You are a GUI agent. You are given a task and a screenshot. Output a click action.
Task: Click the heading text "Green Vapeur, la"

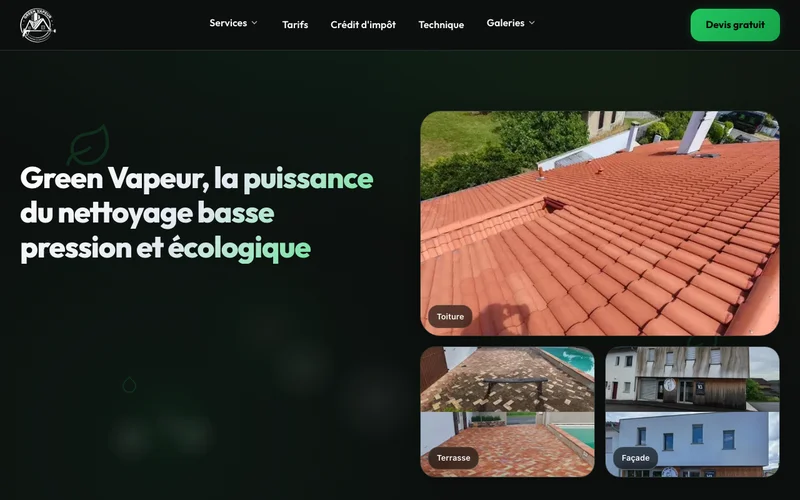coord(130,179)
